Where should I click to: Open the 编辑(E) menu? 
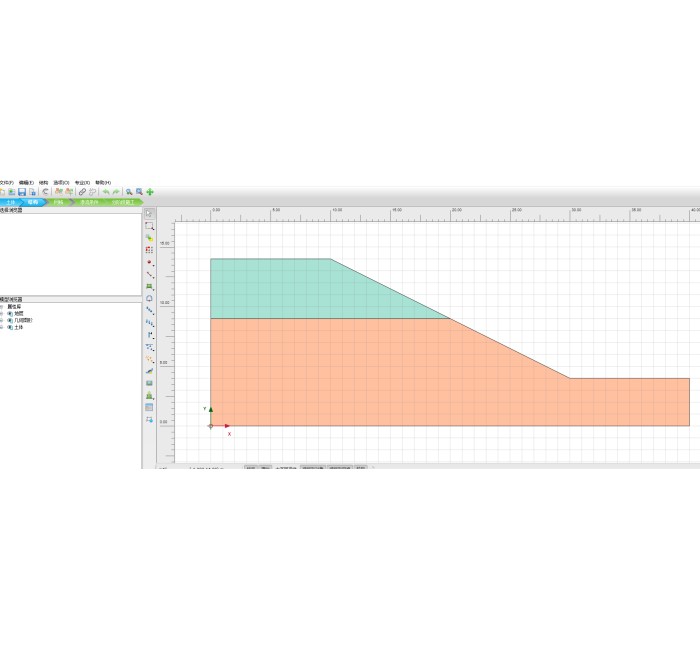tap(26, 183)
